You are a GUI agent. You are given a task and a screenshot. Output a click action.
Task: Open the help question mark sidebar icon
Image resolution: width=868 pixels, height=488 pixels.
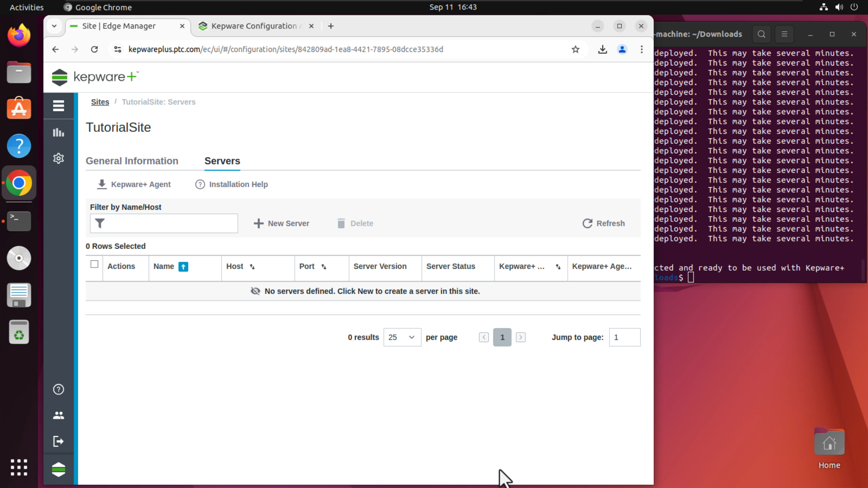point(58,389)
